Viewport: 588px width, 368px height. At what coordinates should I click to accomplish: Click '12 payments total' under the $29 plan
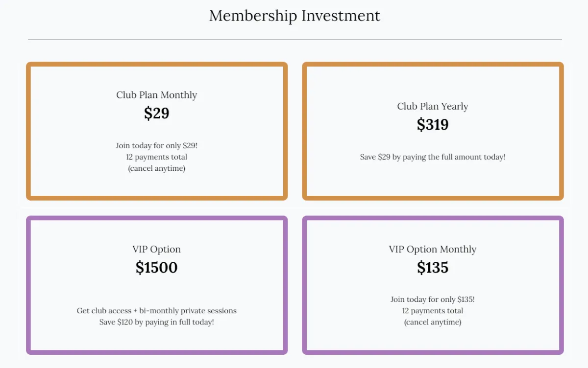[157, 157]
